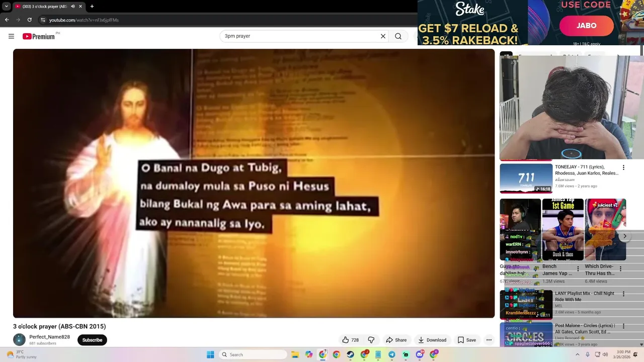Open the Windows Start menu
Viewport: 644px width, 362px height.
coord(210,354)
